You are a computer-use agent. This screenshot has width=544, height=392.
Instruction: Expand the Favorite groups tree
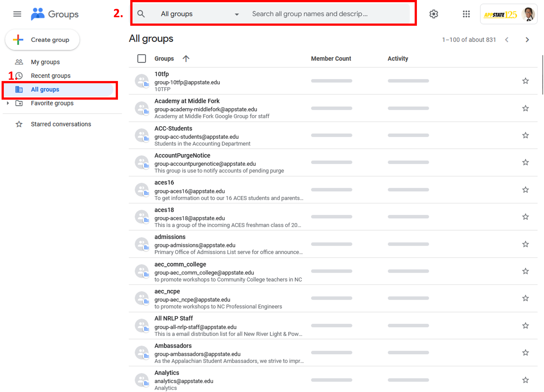(8, 103)
